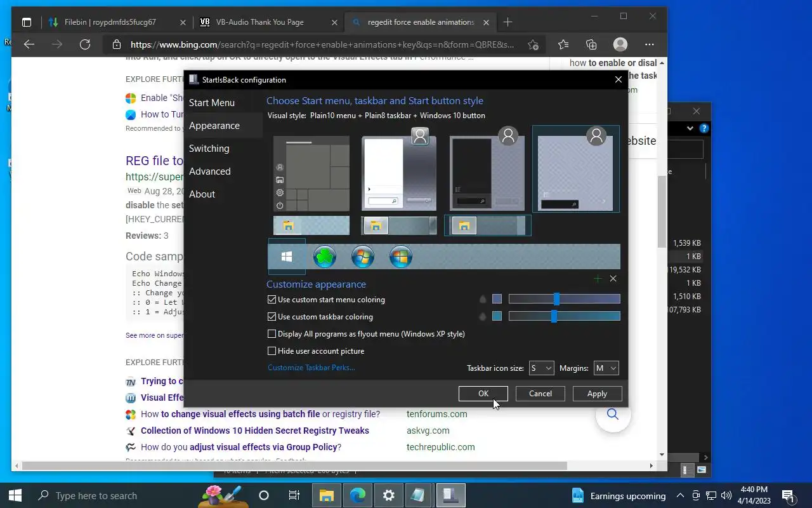The width and height of the screenshot is (812, 508).
Task: Select the Windows 8 style orb button
Action: (x=401, y=257)
